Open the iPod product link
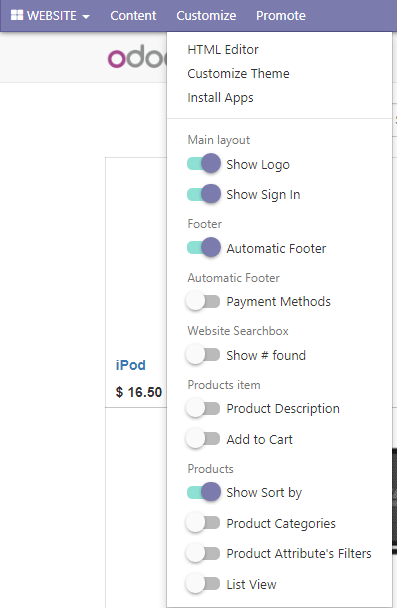This screenshot has width=397, height=608. click(x=131, y=365)
